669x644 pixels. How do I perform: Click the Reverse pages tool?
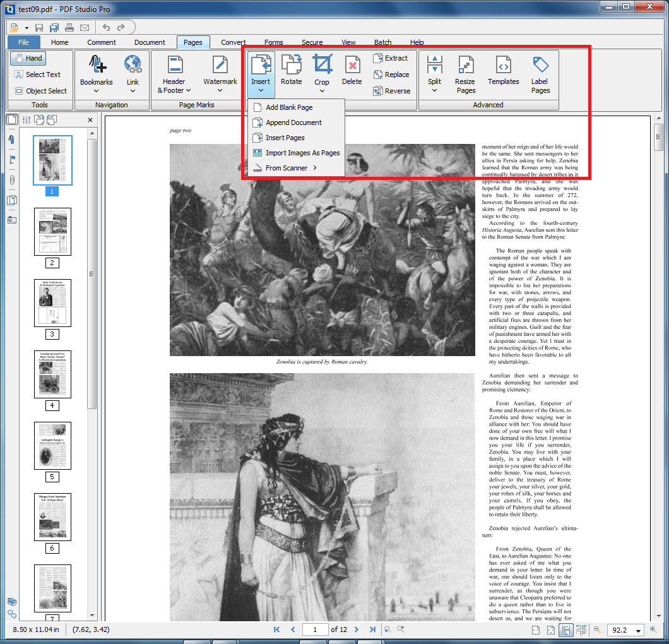tap(392, 91)
